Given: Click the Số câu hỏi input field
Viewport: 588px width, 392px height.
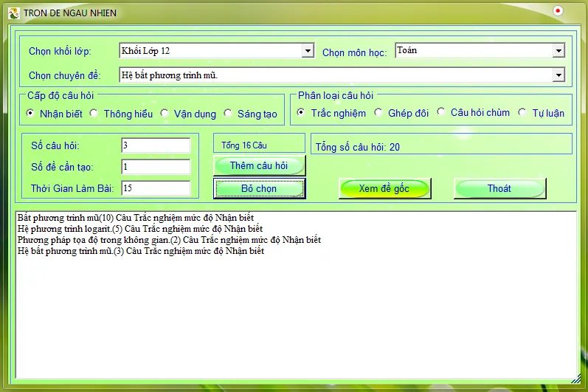Looking at the screenshot, I should coord(156,145).
